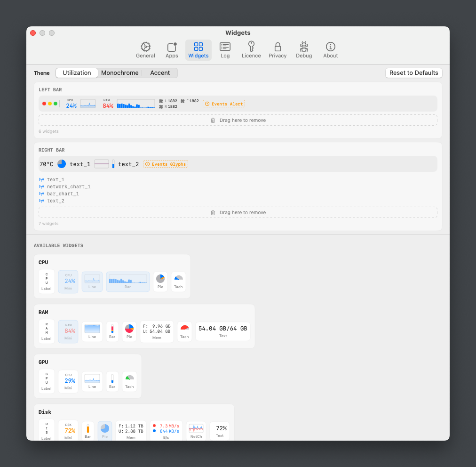Select the 70°C temperature widget

[x=47, y=164]
